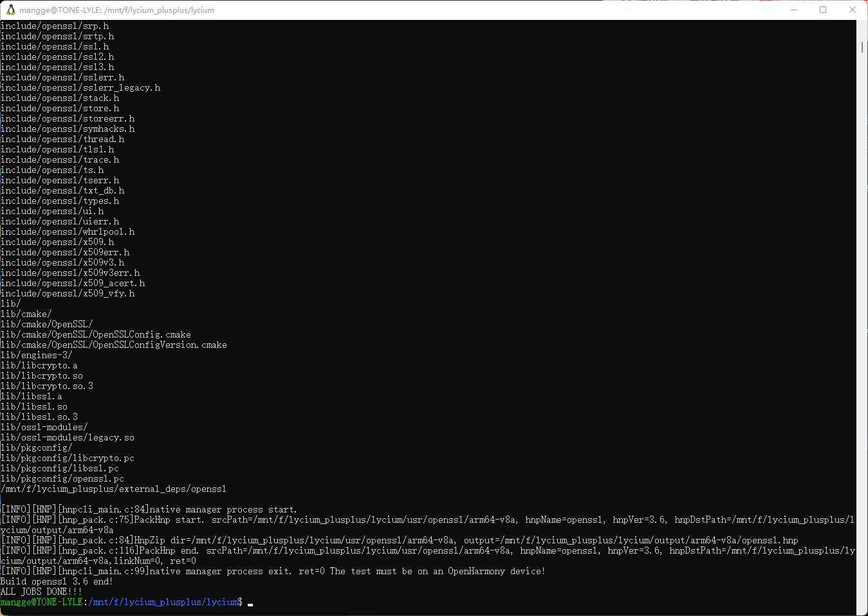Image resolution: width=868 pixels, height=616 pixels.
Task: Click the line Build openssl 3.6 end!
Action: point(57,582)
